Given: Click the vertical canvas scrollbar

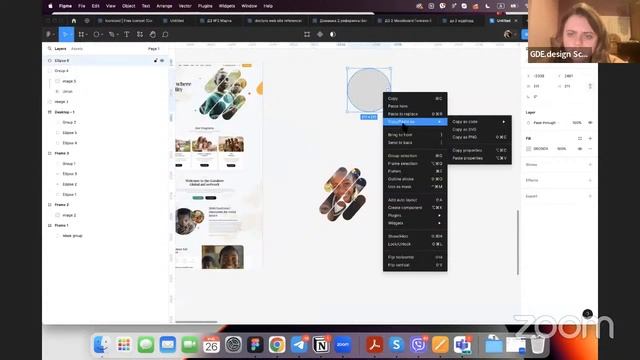Looking at the screenshot, I should coord(518,242).
